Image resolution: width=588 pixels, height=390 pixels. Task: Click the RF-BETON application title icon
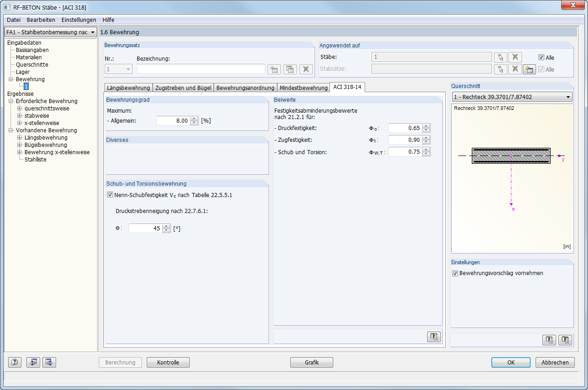coord(7,7)
